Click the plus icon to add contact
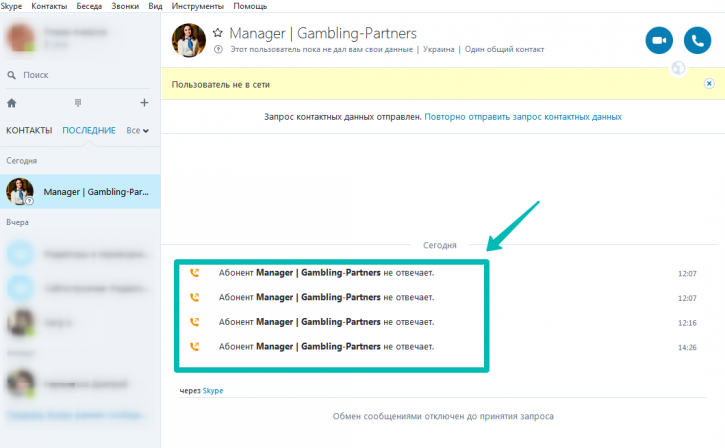725x448 pixels. pyautogui.click(x=144, y=103)
